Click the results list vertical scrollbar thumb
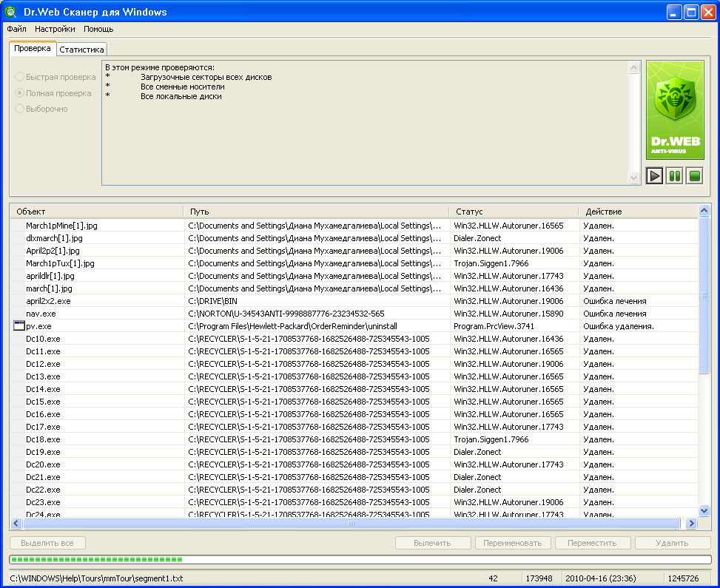The height and width of the screenshot is (588, 720). click(704, 295)
